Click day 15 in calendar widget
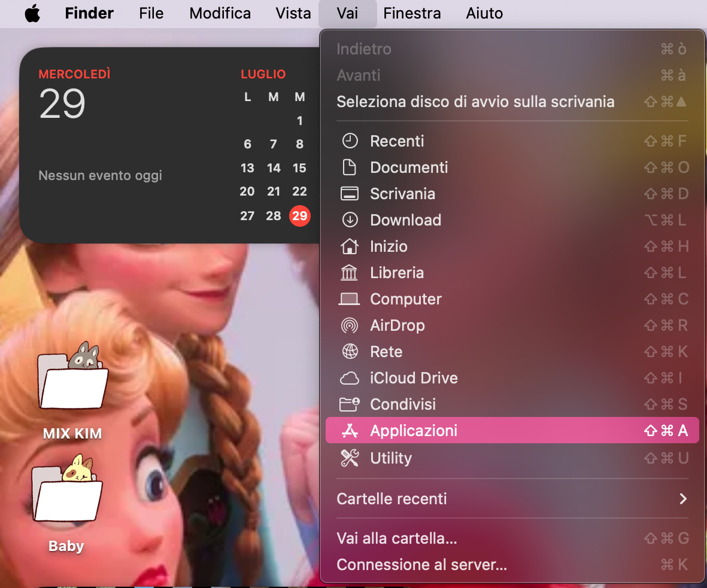The height and width of the screenshot is (588, 707). (x=299, y=168)
